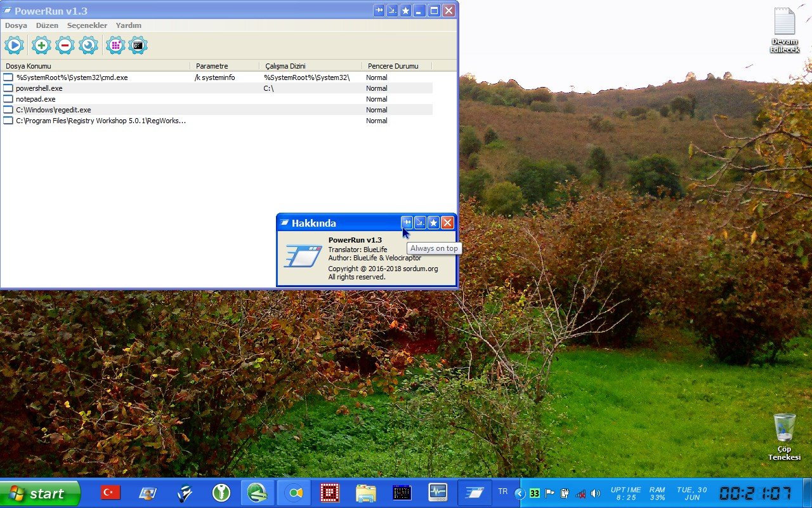Open the Devam Edilecek desktop file
The height and width of the screenshot is (508, 812).
(x=785, y=30)
